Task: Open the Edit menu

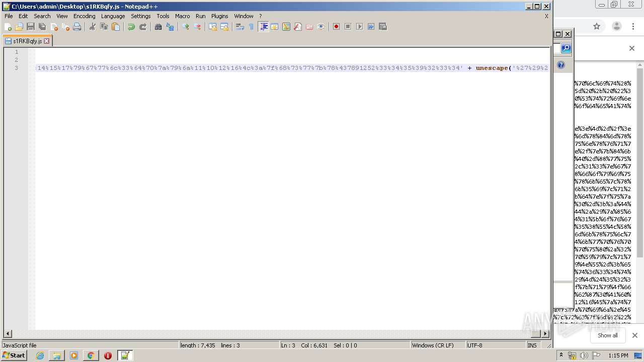Action: pos(23,16)
